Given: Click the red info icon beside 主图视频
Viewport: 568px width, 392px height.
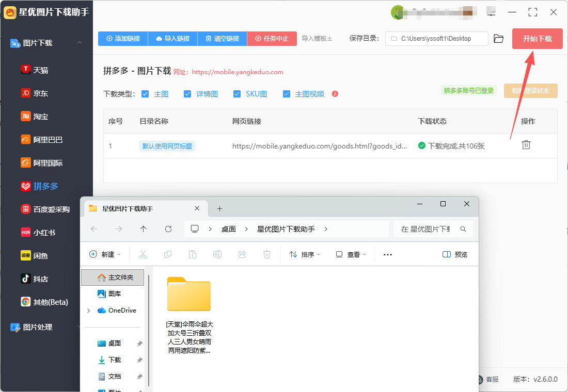Looking at the screenshot, I should 335,94.
